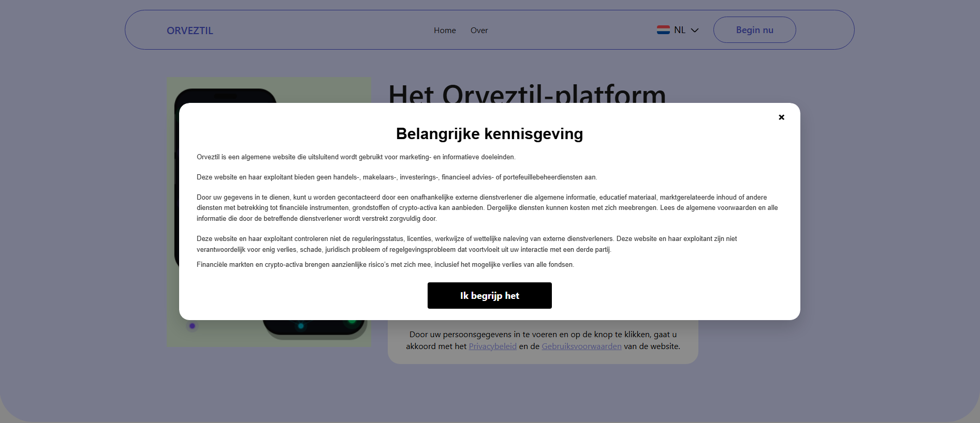Click the 'Belangrijke kennisgeving' heading
Screen dimensions: 980x423
coord(489,134)
